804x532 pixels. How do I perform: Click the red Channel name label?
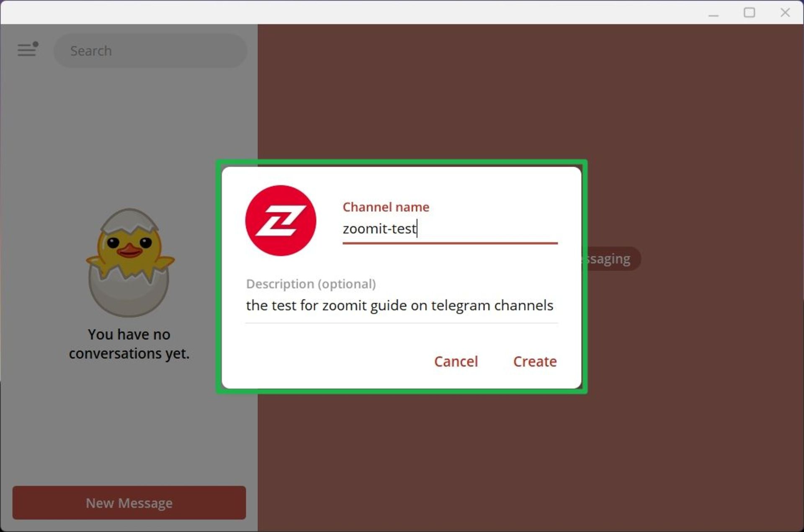click(x=386, y=207)
